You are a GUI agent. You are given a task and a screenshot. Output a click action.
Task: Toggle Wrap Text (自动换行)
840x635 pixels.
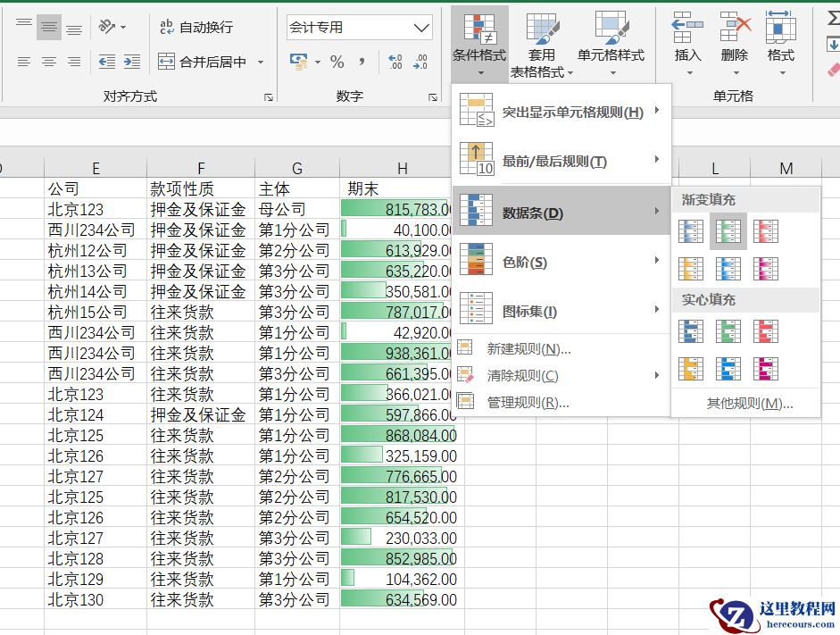point(195,28)
